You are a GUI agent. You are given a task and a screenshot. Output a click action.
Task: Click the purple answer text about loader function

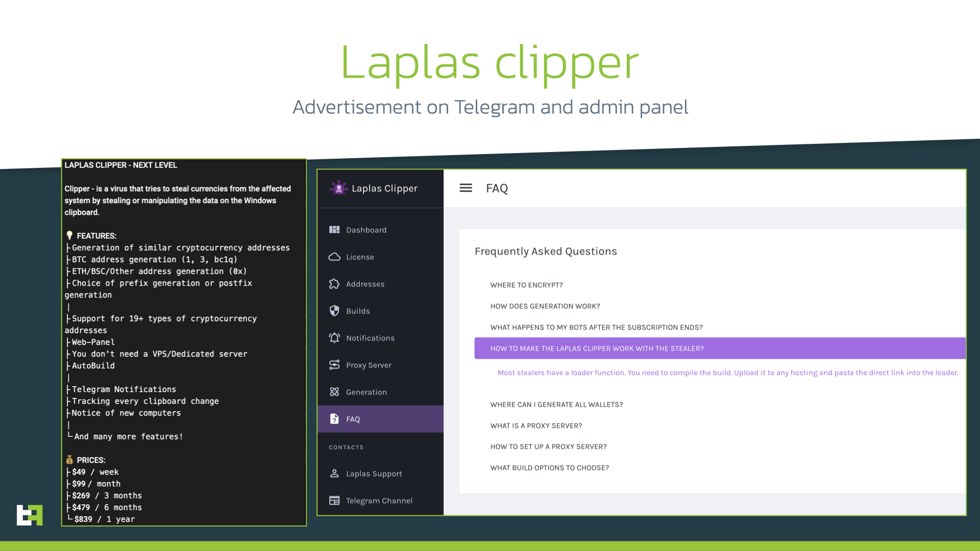click(x=728, y=373)
